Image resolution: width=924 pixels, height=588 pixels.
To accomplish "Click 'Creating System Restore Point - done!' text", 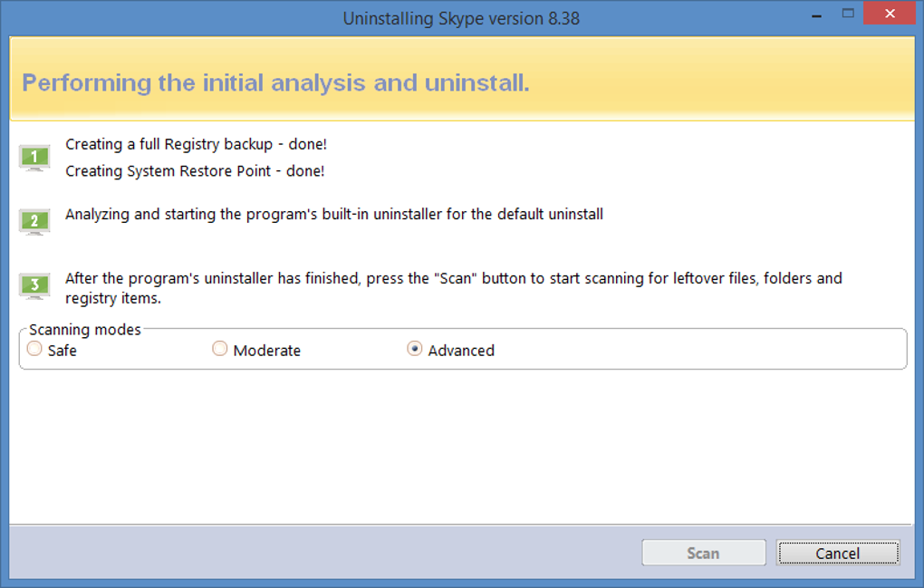I will 195,171.
